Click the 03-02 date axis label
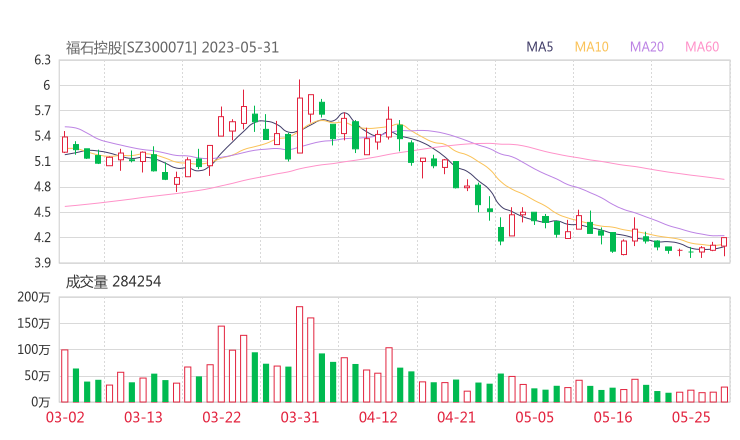The image size is (740, 440). [x=65, y=417]
